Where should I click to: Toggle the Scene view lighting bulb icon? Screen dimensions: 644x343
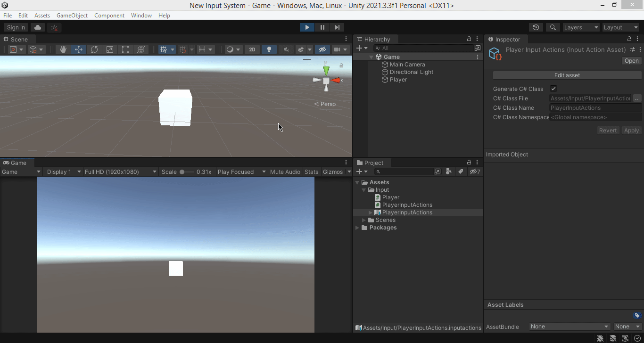pos(269,49)
